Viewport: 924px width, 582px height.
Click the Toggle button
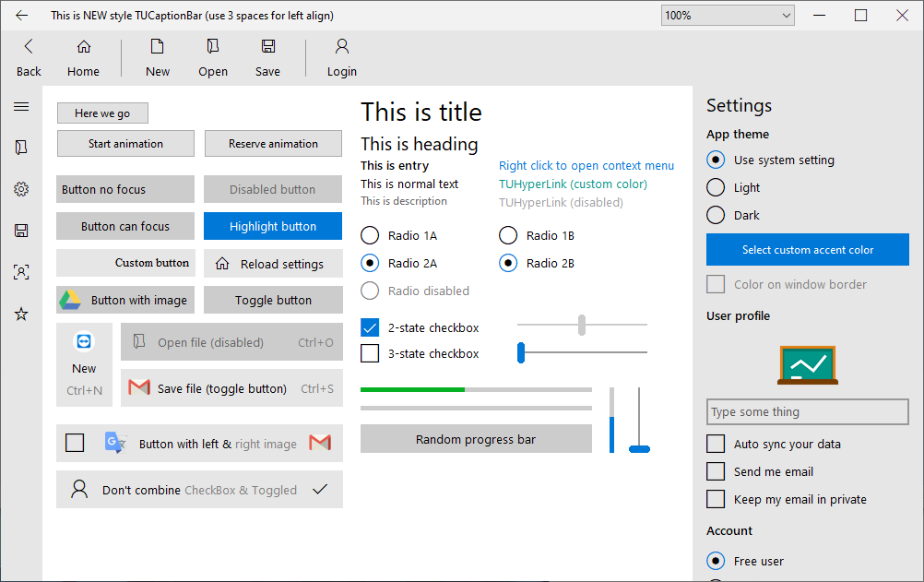tap(273, 300)
